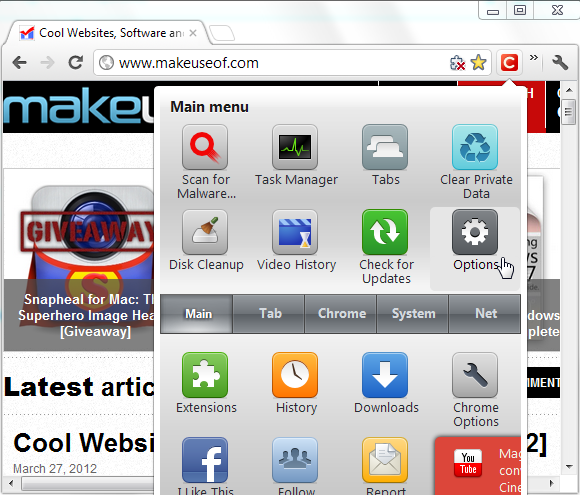Screen dimensions: 580x495
Task: Open Chrome Options wrench icon
Action: click(x=475, y=375)
